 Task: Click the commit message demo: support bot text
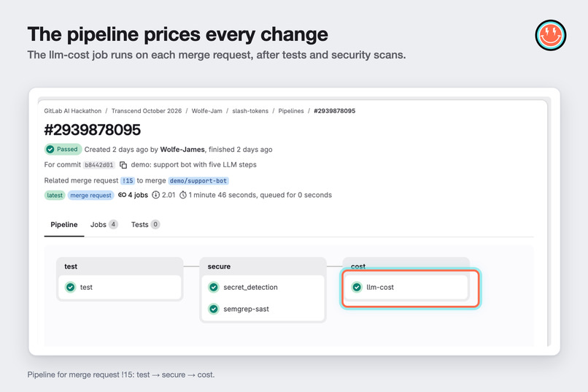point(193,165)
